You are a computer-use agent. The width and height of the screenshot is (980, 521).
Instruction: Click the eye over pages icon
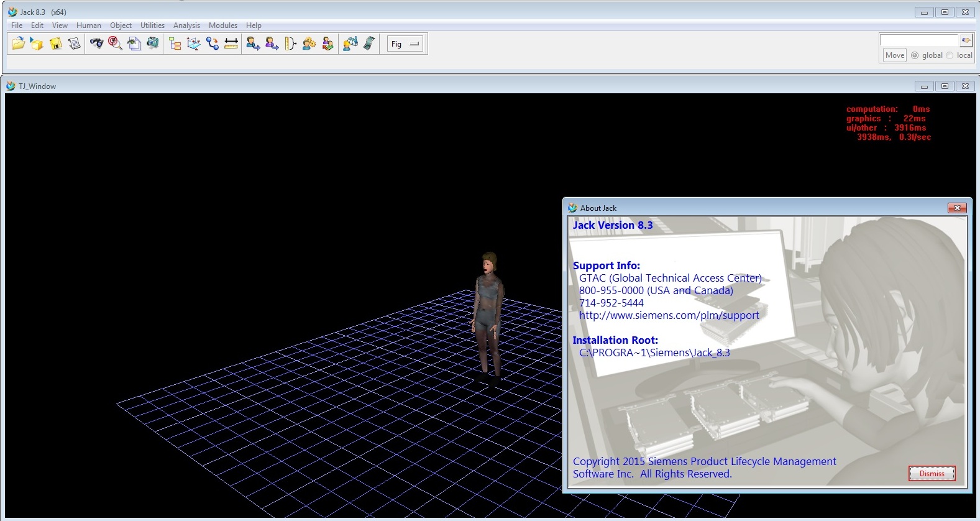pos(134,44)
